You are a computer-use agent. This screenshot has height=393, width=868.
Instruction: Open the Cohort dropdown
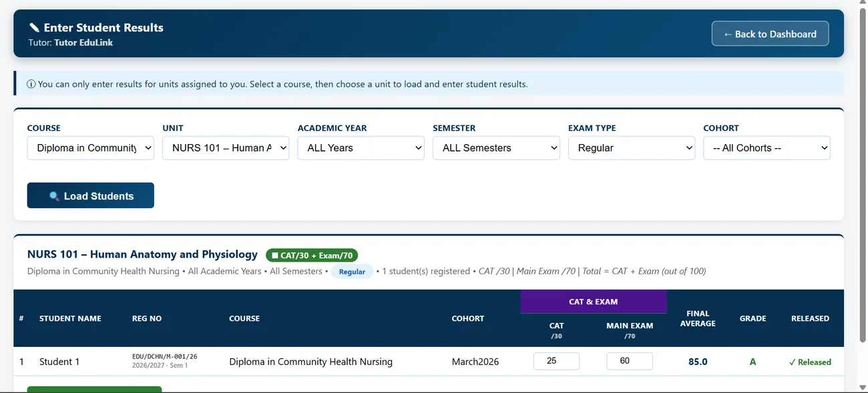coord(767,148)
